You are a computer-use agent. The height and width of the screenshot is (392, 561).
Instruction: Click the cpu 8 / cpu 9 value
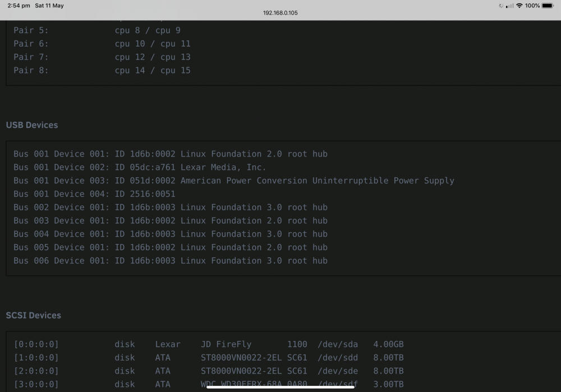(x=148, y=30)
